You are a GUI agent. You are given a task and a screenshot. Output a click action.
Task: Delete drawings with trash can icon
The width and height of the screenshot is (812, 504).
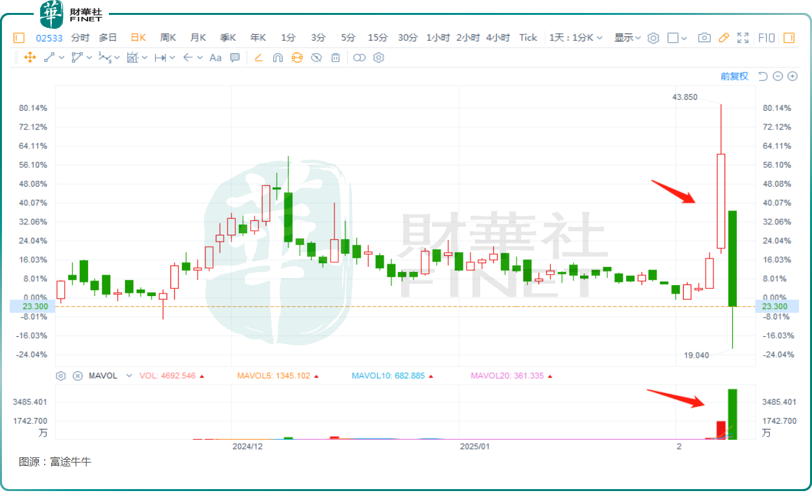tap(336, 58)
